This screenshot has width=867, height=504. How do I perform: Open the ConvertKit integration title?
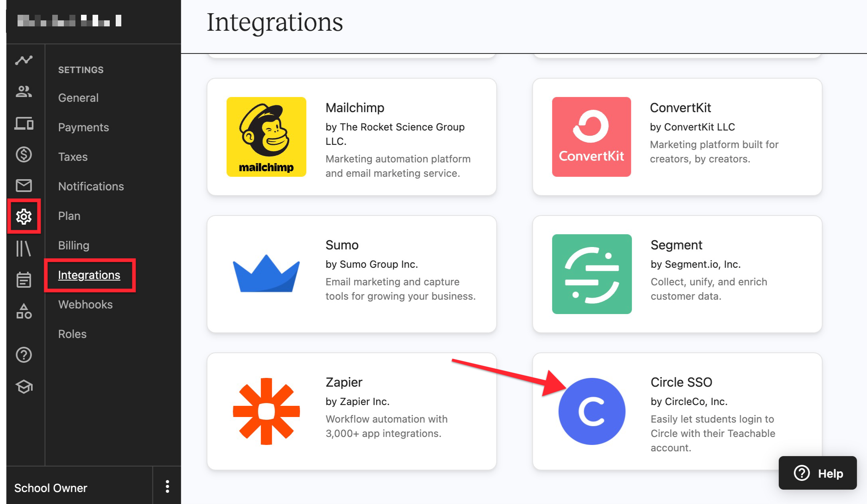point(681,108)
